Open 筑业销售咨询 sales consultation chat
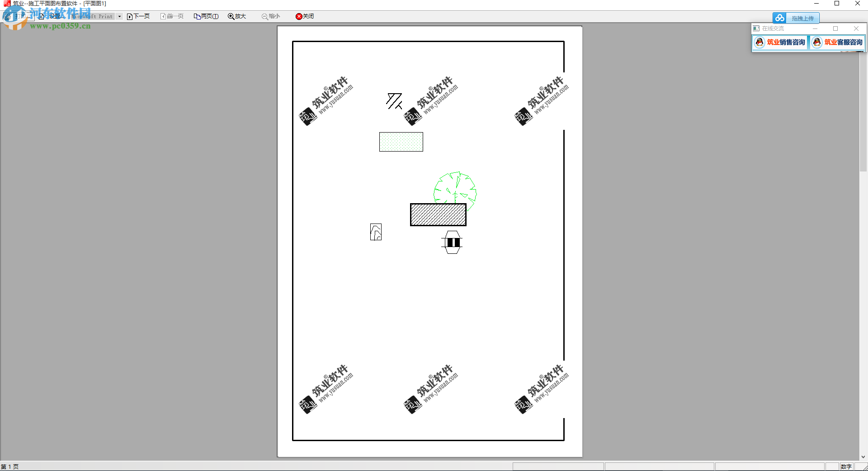The height and width of the screenshot is (471, 868). pos(780,42)
